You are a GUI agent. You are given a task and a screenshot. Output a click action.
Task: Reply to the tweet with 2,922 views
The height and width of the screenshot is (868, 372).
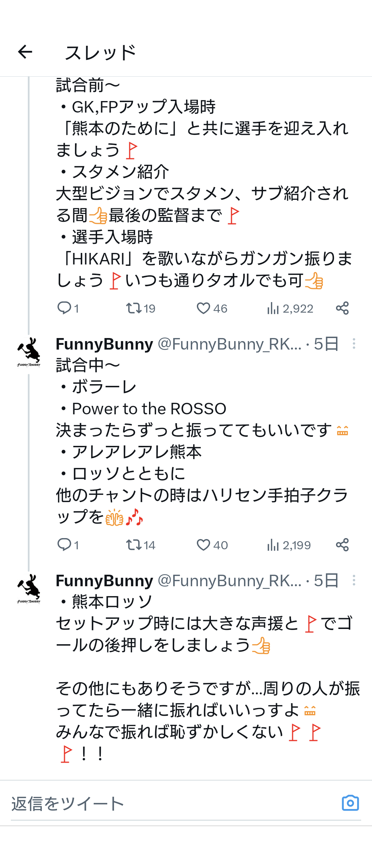pyautogui.click(x=68, y=308)
